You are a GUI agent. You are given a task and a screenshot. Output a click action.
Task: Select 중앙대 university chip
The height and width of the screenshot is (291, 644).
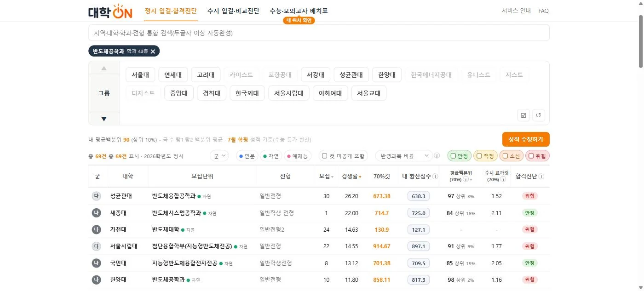(179, 93)
